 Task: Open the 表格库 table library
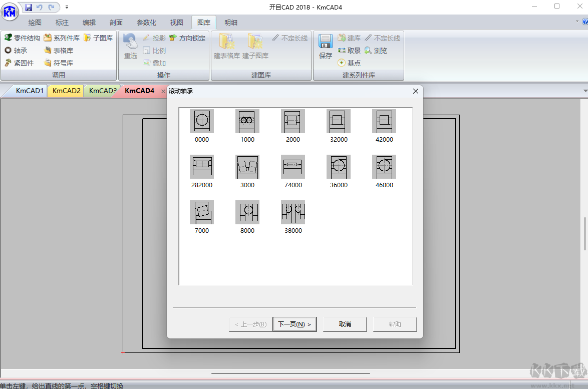pos(58,50)
